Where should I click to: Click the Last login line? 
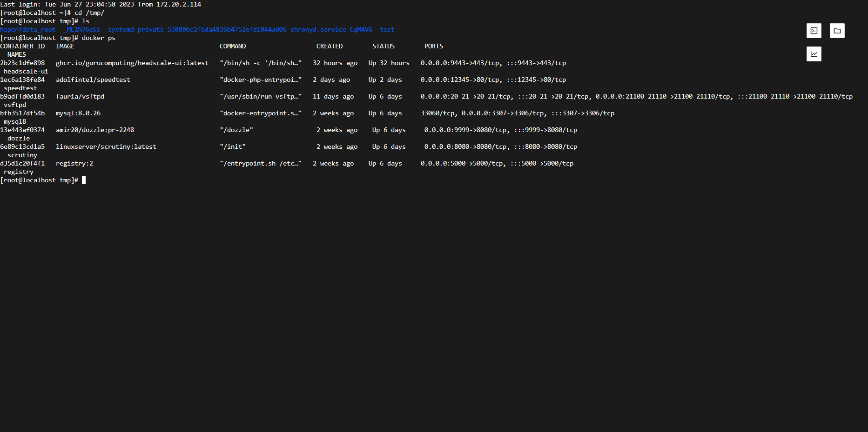101,4
